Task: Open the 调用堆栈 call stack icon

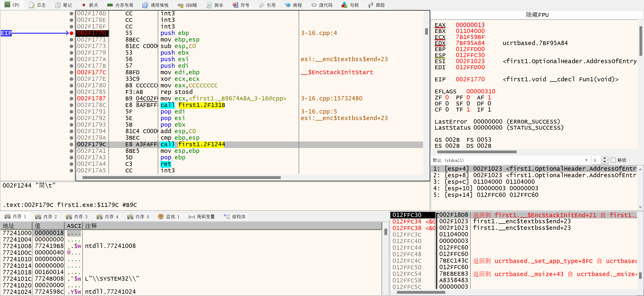Action: pos(145,5)
